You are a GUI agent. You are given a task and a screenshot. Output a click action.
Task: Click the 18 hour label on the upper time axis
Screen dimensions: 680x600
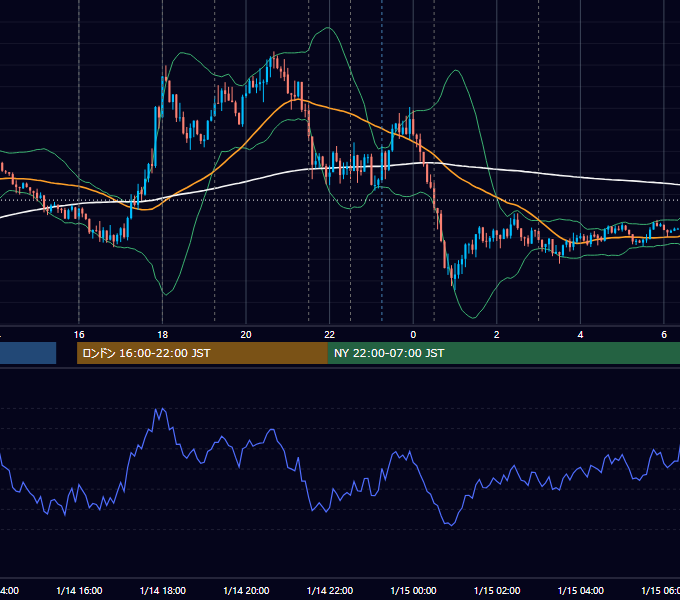pyautogui.click(x=163, y=335)
